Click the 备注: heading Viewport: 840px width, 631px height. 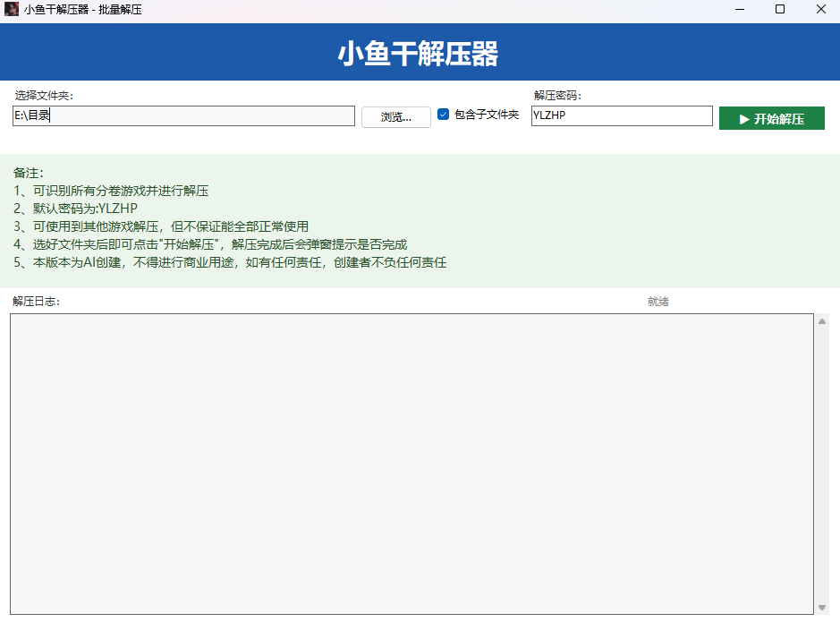(29, 173)
